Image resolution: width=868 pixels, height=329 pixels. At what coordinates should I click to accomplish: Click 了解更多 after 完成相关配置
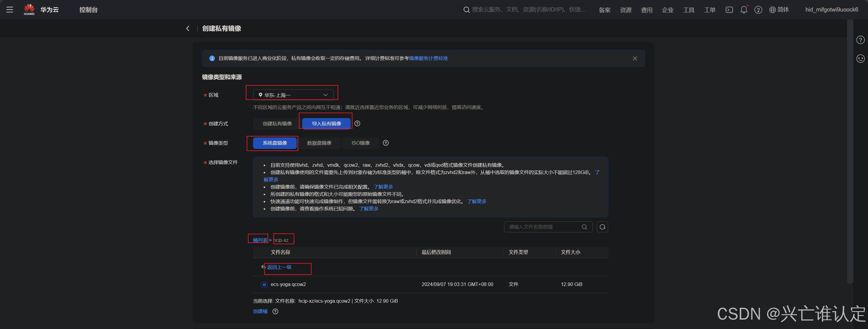click(x=383, y=187)
